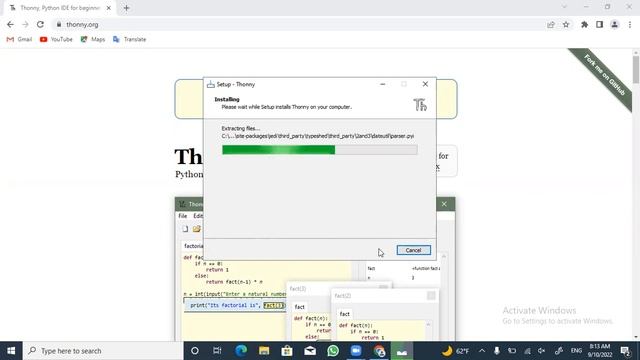Open Chrome three-dot menu
The image size is (640, 360).
(x=630, y=24)
